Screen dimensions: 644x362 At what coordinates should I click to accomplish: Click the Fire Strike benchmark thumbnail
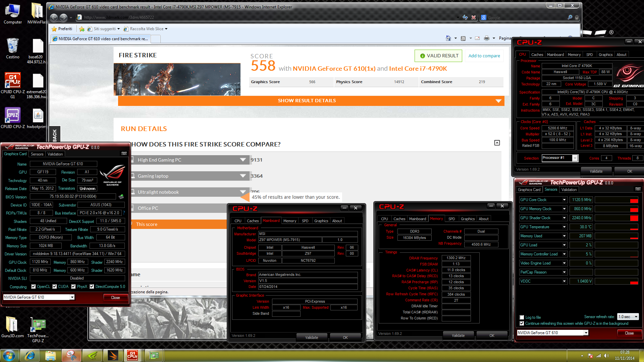177,79
